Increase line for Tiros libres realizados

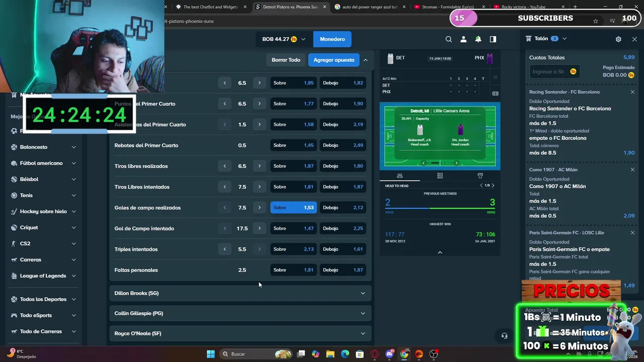[x=260, y=166]
